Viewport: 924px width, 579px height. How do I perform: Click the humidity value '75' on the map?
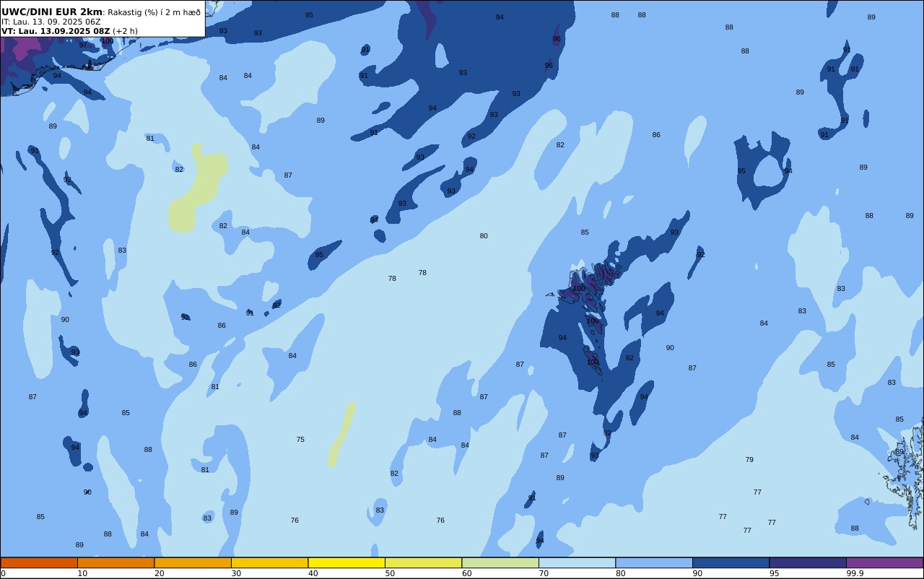point(300,440)
